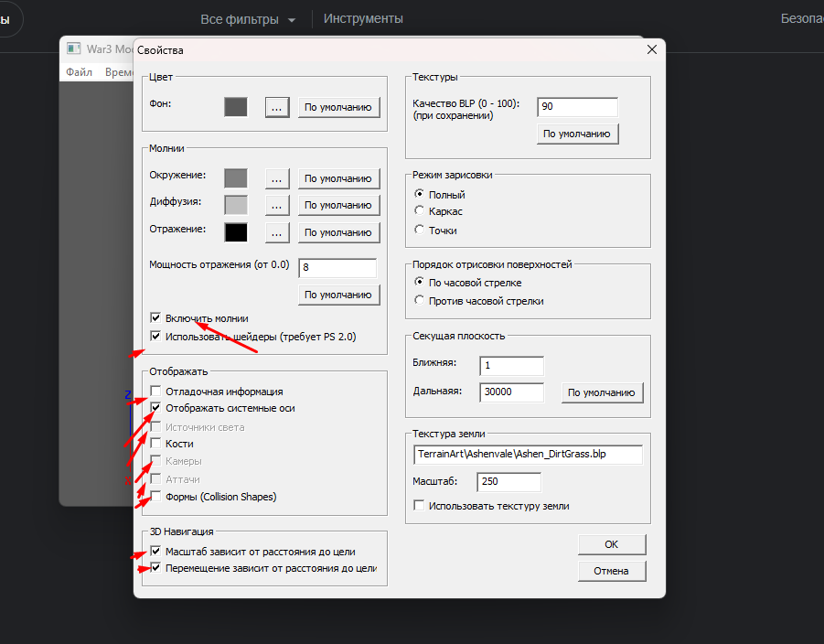
Task: Select the Точки fill mode
Action: click(419, 230)
